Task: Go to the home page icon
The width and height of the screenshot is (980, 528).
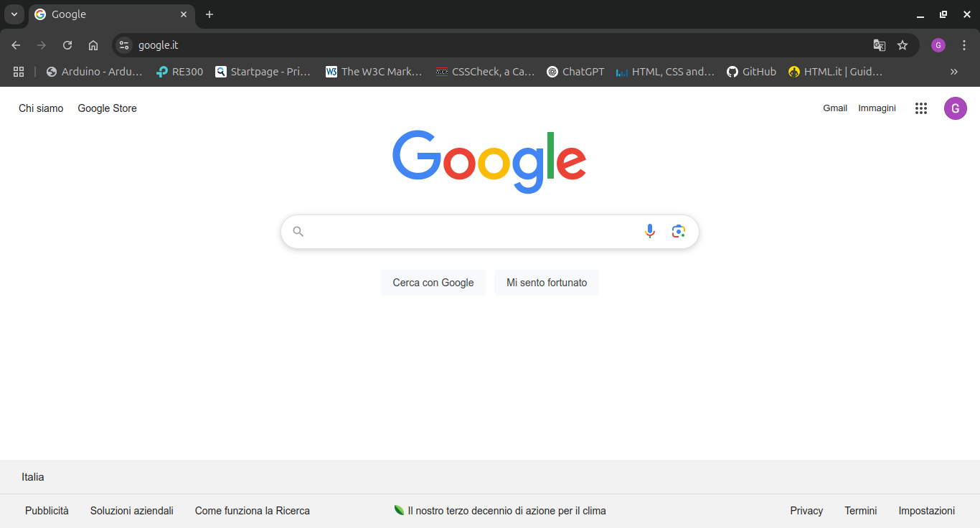Action: point(93,45)
